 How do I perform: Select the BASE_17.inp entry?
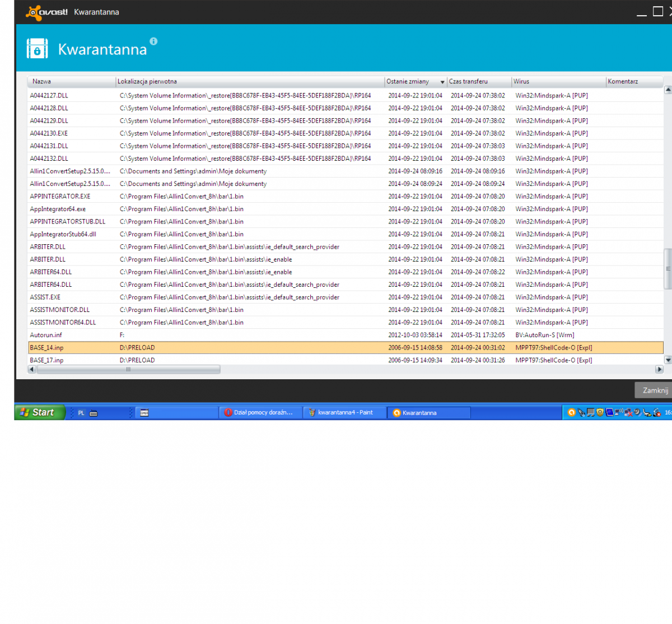click(x=346, y=360)
